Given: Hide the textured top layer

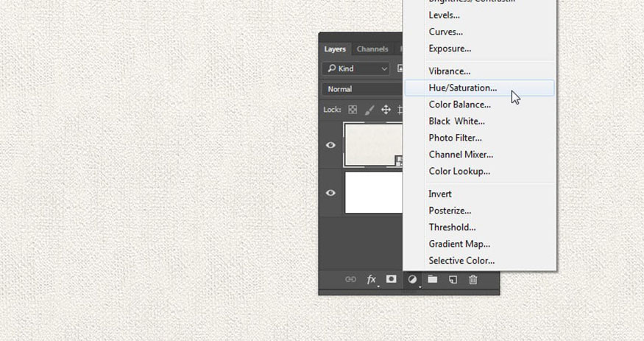Looking at the screenshot, I should (x=330, y=145).
